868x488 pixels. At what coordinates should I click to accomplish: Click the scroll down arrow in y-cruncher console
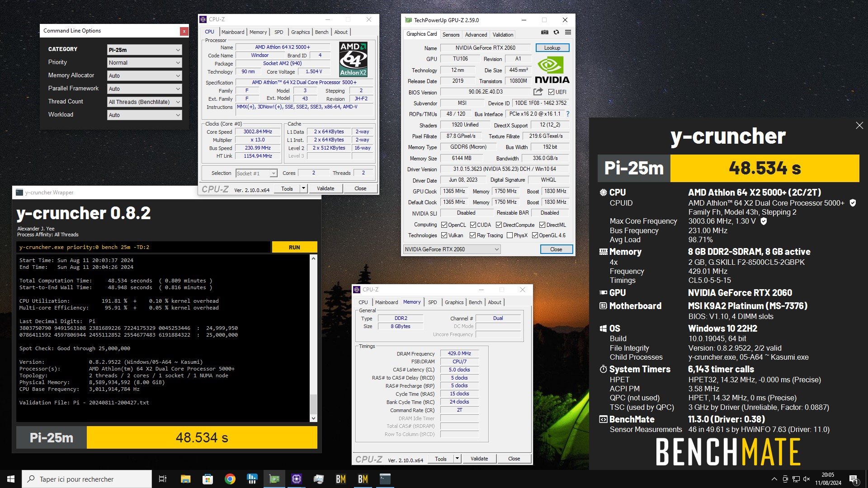313,418
